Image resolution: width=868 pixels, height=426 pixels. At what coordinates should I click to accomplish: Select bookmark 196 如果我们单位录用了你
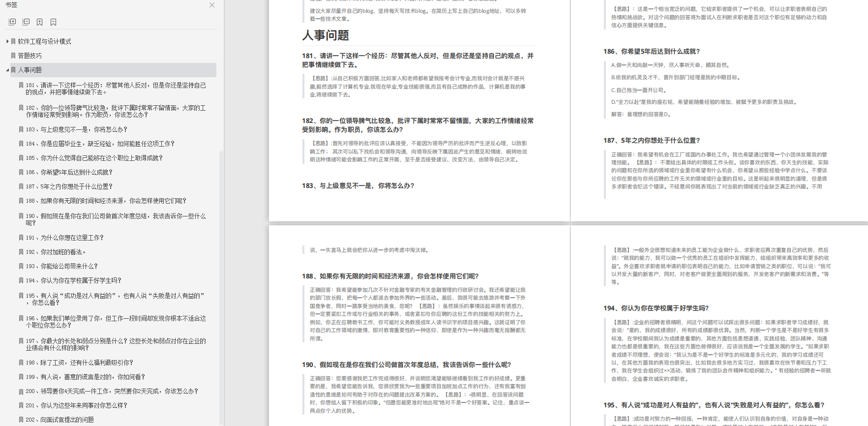pos(116,322)
